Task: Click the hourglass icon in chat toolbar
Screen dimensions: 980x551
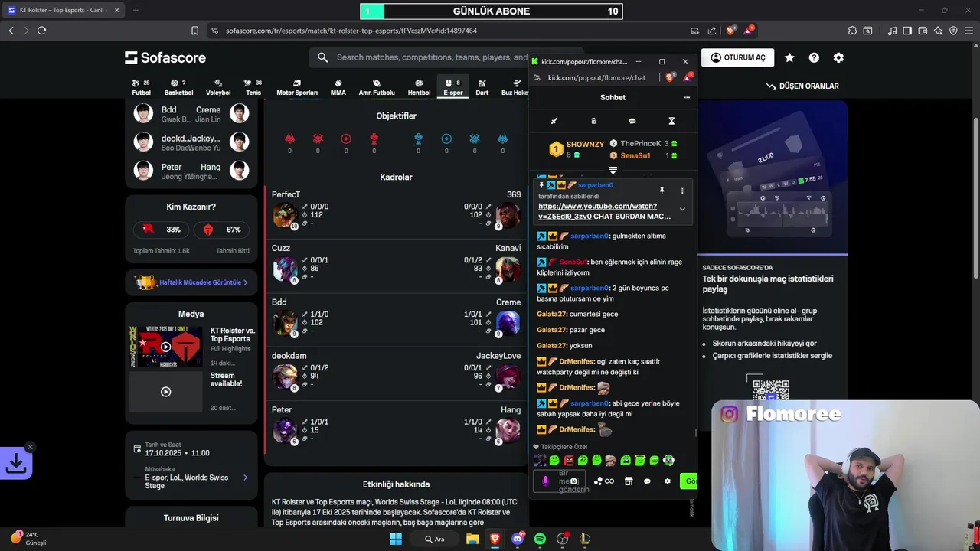Action: (671, 121)
